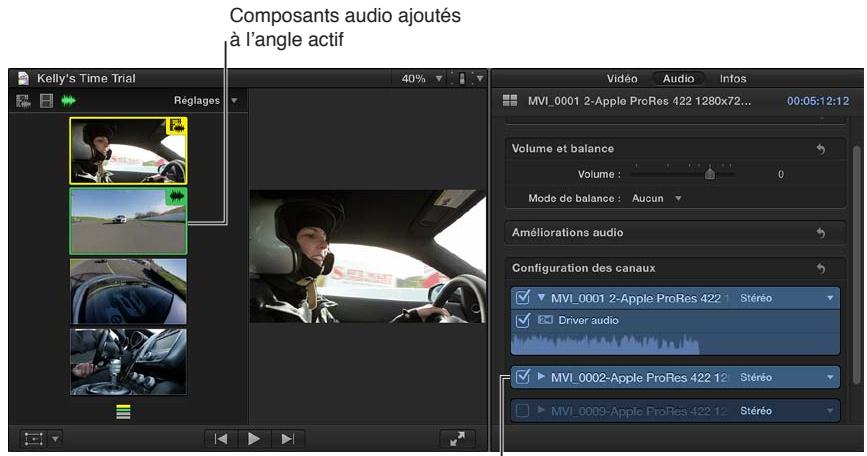Select the video-only switching filmstrip icon
The width and height of the screenshot is (867, 456).
[x=46, y=101]
